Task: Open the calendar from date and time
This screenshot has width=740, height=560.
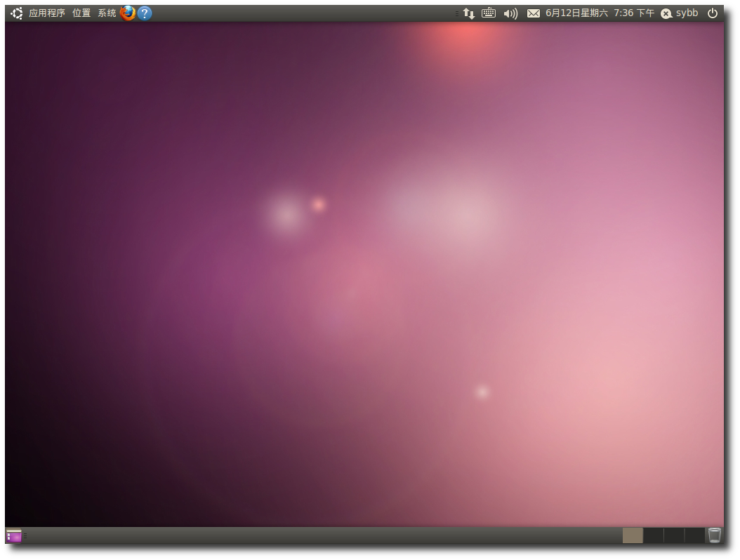Action: tap(600, 13)
